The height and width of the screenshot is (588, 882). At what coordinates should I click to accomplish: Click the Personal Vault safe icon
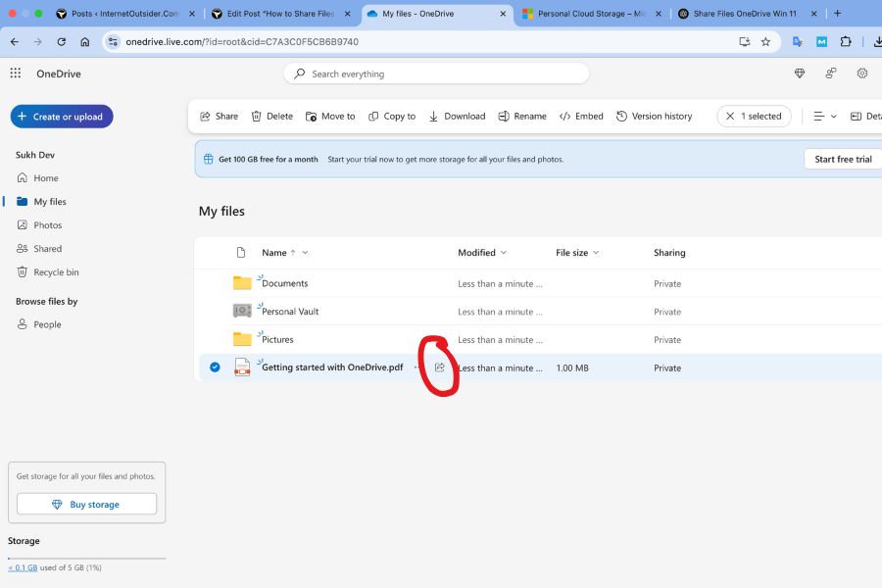(242, 311)
